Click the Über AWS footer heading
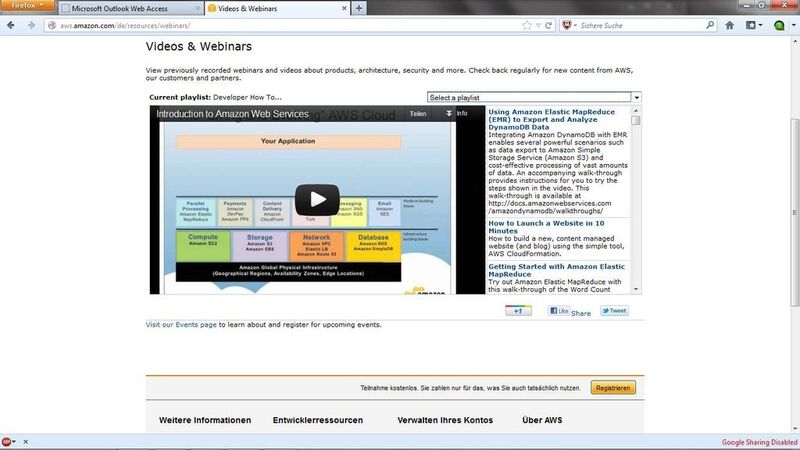800x450 pixels. coord(542,420)
